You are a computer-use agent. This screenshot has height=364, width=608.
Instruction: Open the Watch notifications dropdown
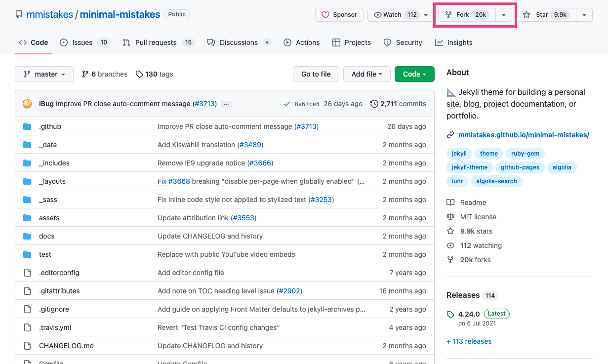pos(401,15)
